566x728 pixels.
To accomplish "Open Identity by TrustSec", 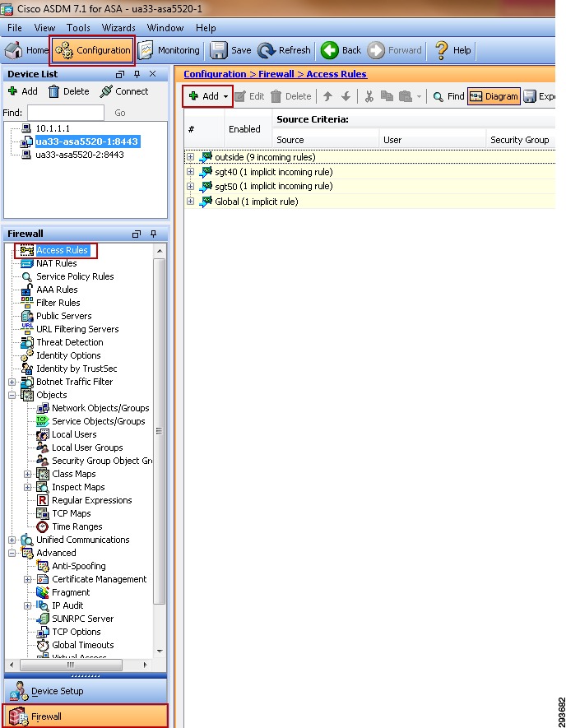I will (x=77, y=369).
